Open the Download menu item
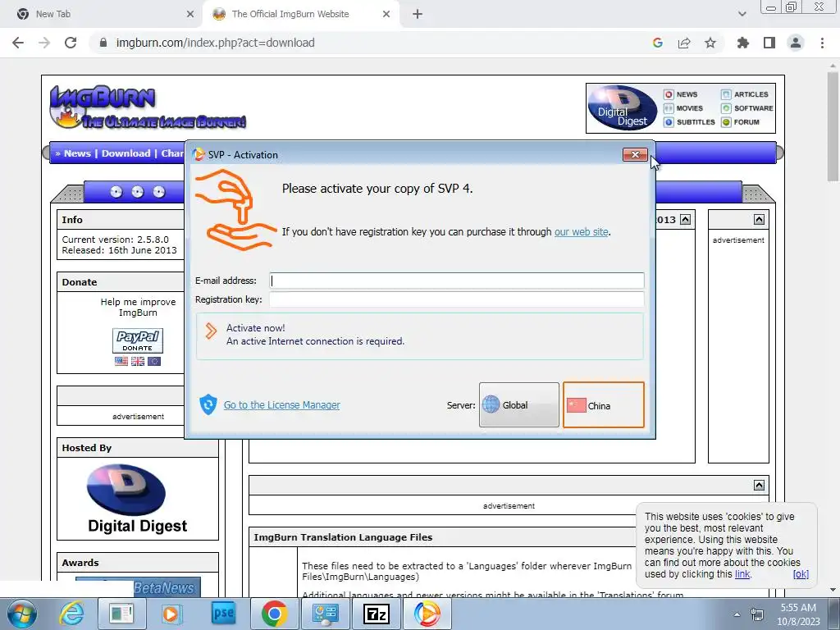The height and width of the screenshot is (630, 840). coord(126,153)
